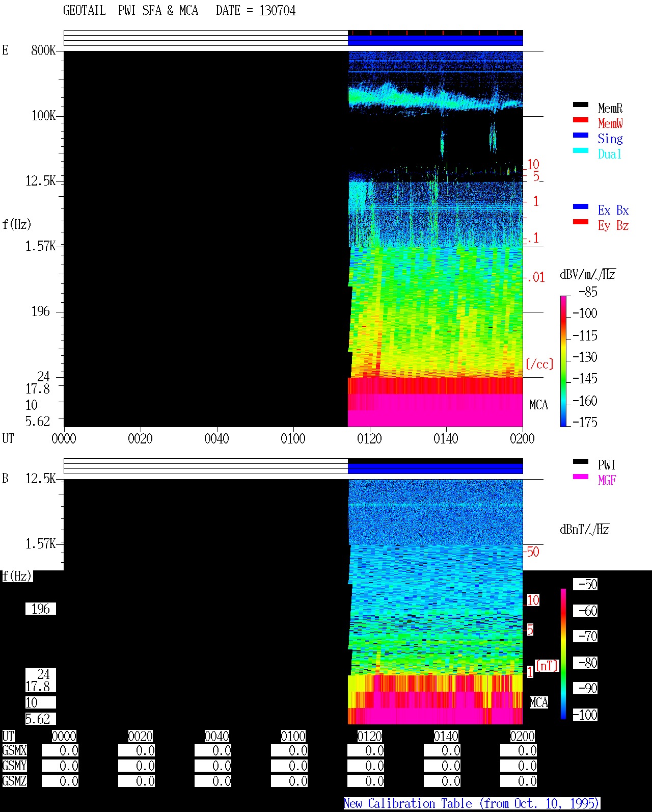Click the red Ey Bz legend swatch
The image size is (652, 812).
tap(581, 222)
